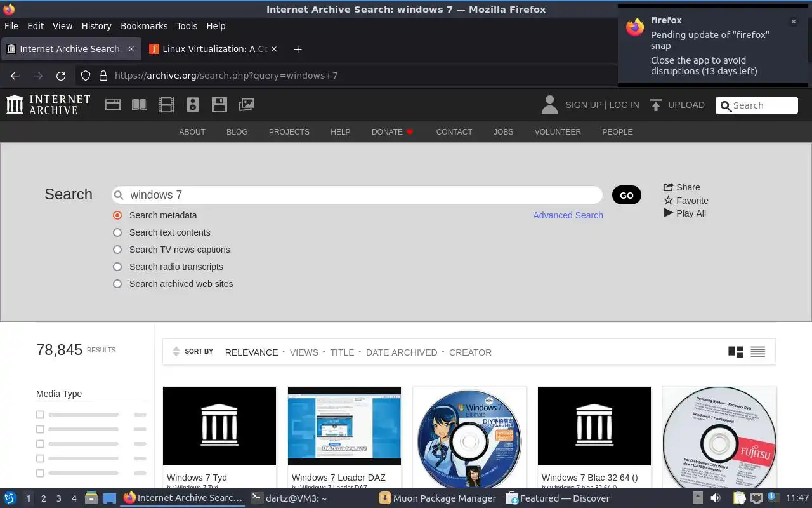Click the Upload arrow icon
Viewport: 812px width, 508px height.
(656, 105)
